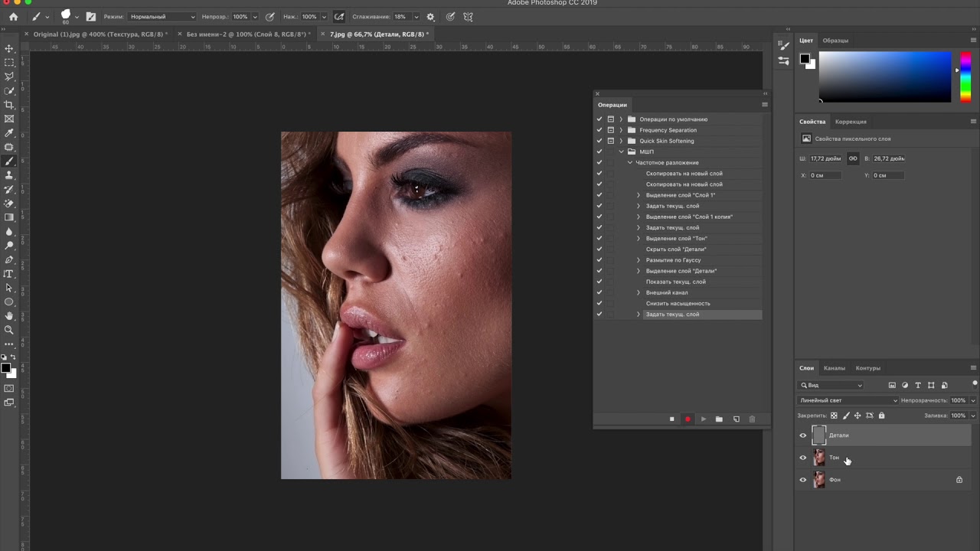Click the trash icon in Actions panel
This screenshot has width=980, height=551.
coord(752,419)
